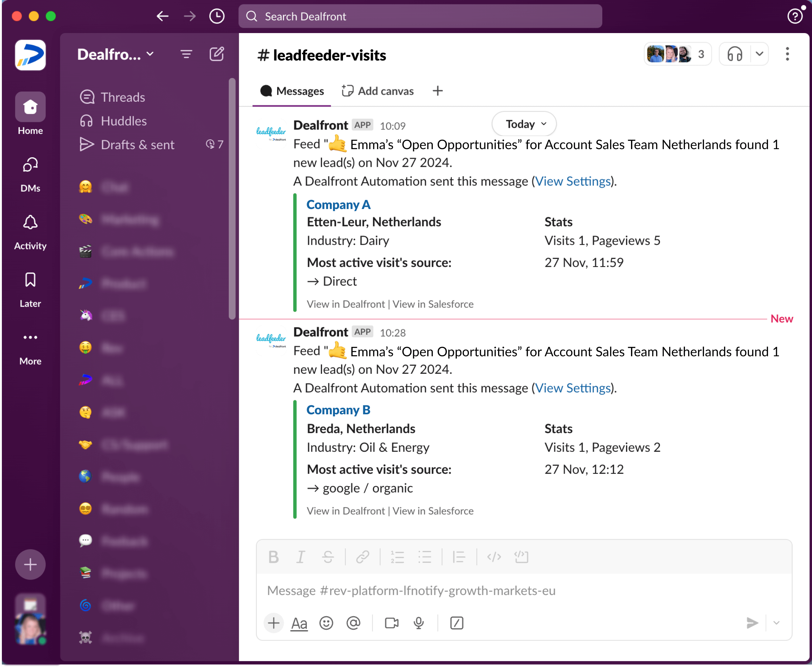Open the emoji picker
Viewport: 812px width, 667px height.
(x=326, y=623)
